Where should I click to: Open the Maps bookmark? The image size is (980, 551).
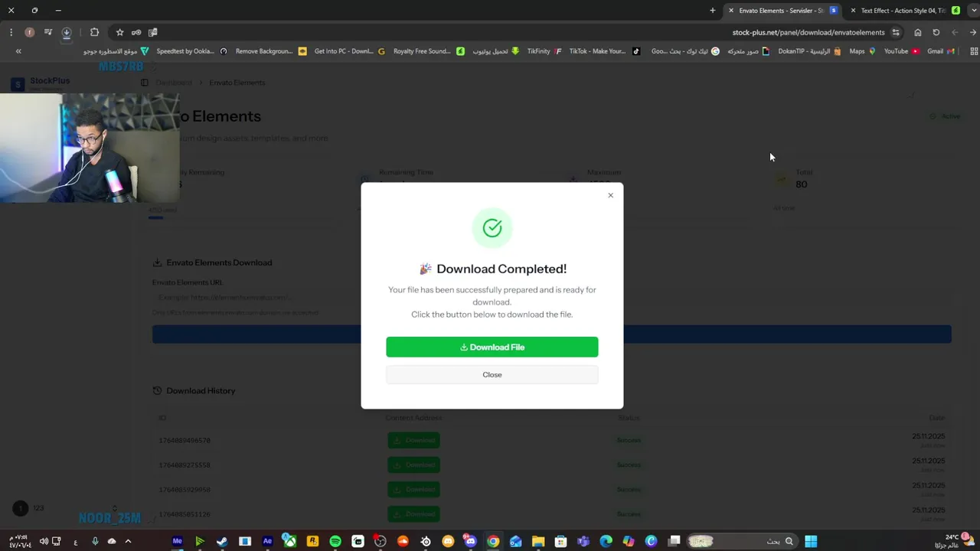(x=861, y=51)
